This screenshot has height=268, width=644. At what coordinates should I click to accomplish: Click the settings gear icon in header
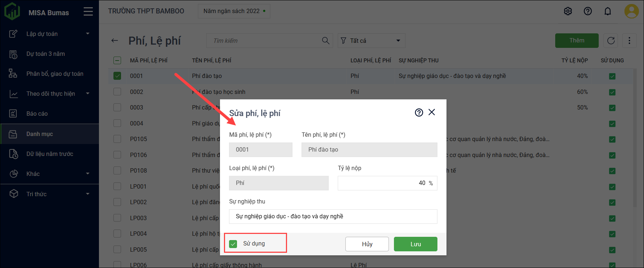click(568, 11)
